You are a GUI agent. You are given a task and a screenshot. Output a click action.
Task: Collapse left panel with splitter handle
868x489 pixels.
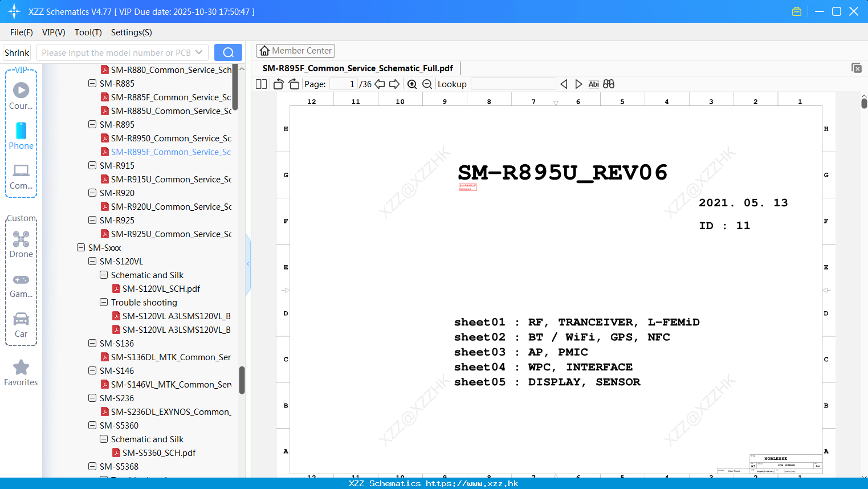(248, 263)
